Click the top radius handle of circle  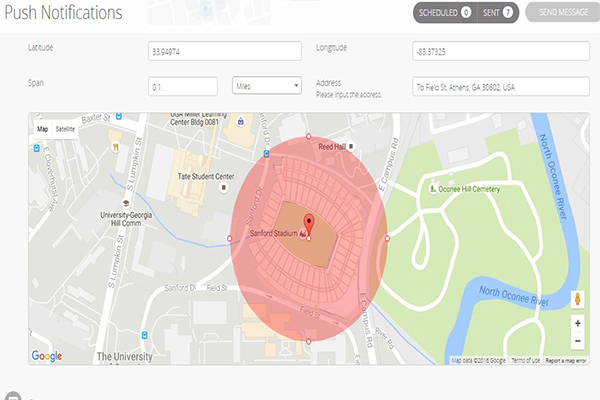309,136
